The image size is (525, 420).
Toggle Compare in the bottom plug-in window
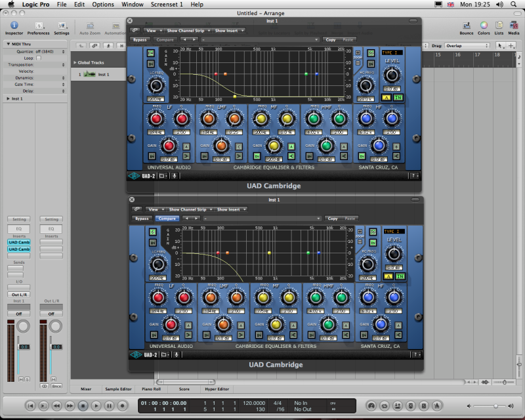(x=167, y=219)
